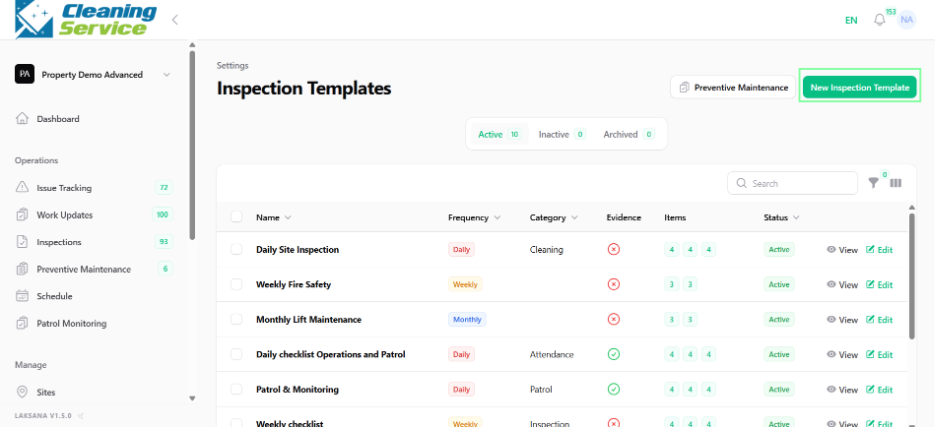Click the Work Updates clipboard icon

pos(22,215)
